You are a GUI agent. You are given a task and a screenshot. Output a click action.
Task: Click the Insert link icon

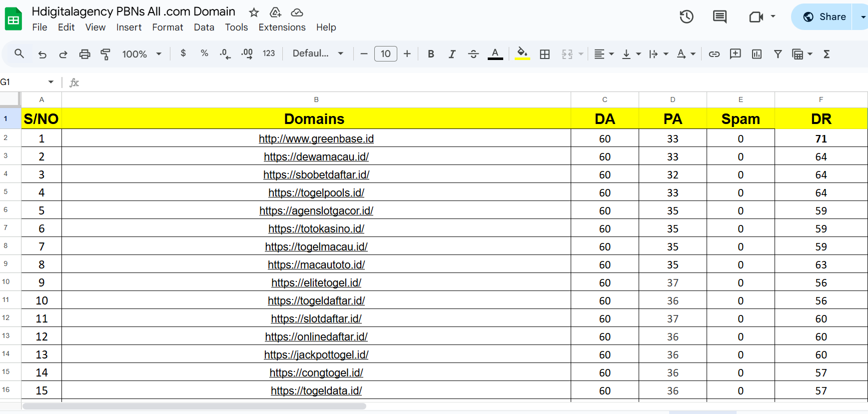tap(714, 54)
